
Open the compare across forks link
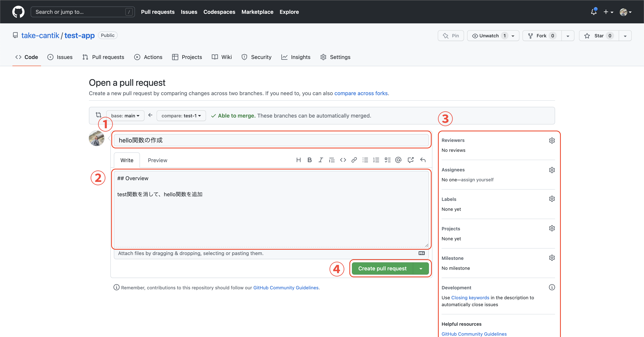click(x=361, y=93)
